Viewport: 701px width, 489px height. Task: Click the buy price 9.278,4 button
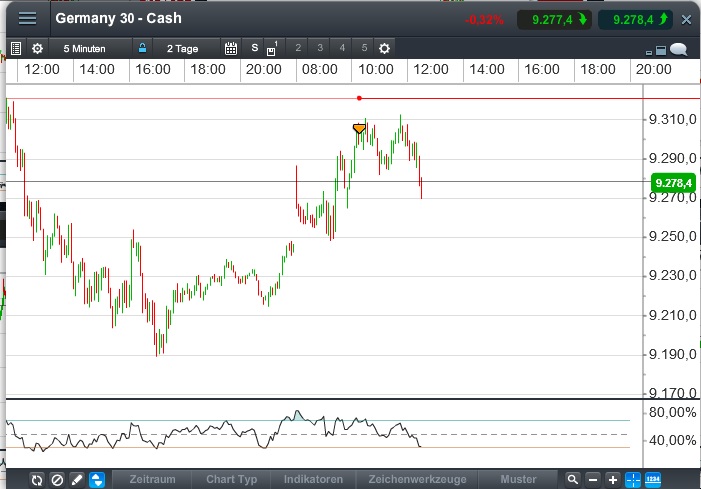[635, 20]
